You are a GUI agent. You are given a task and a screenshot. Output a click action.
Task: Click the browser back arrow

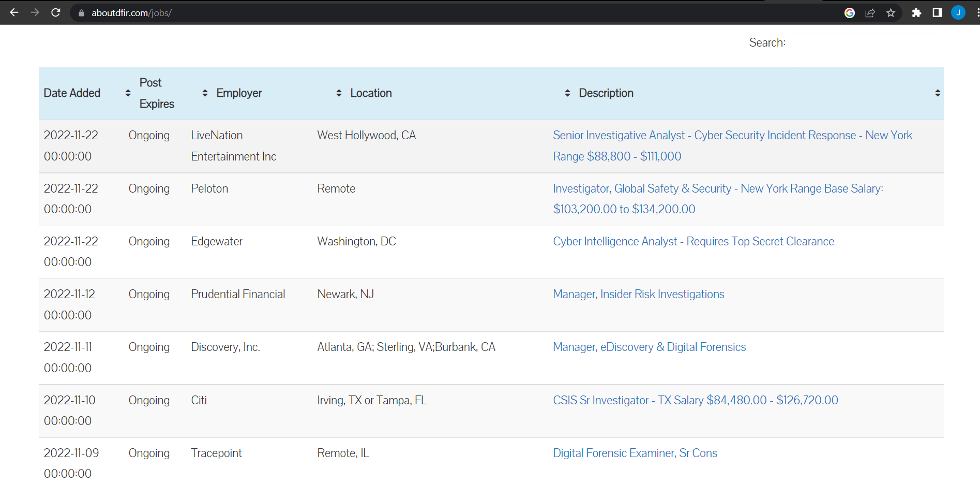pyautogui.click(x=14, y=12)
